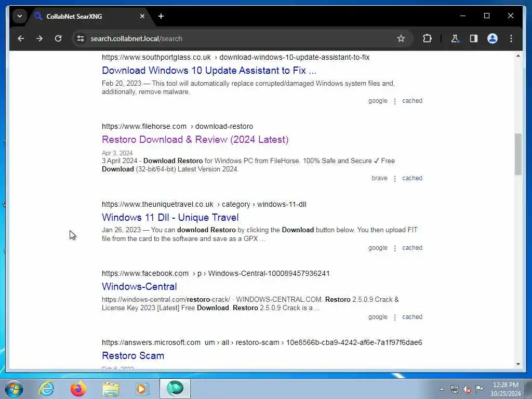The width and height of the screenshot is (532, 399).
Task: Click southportglass.co.uk URL text
Action: pos(235,57)
